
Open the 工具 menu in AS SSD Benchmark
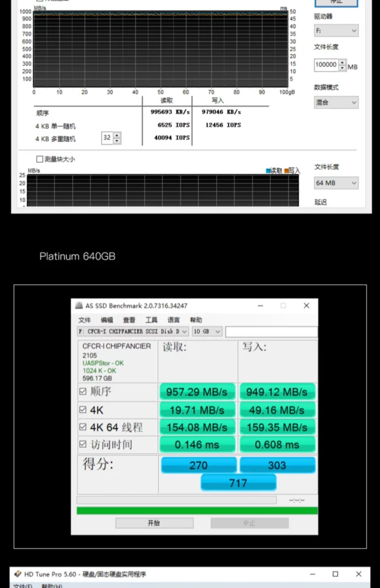(151, 320)
